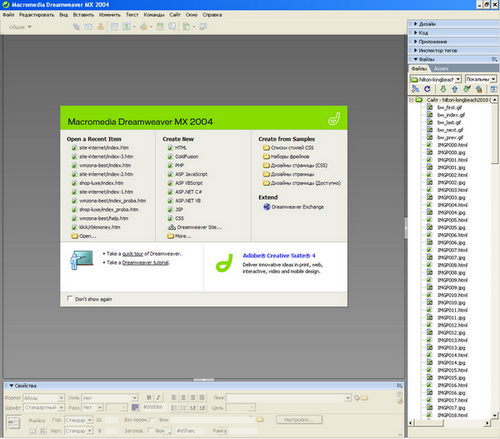The width and height of the screenshot is (500, 439).
Task: Select IMGP005.jpg in the file tree
Action: (451, 227)
